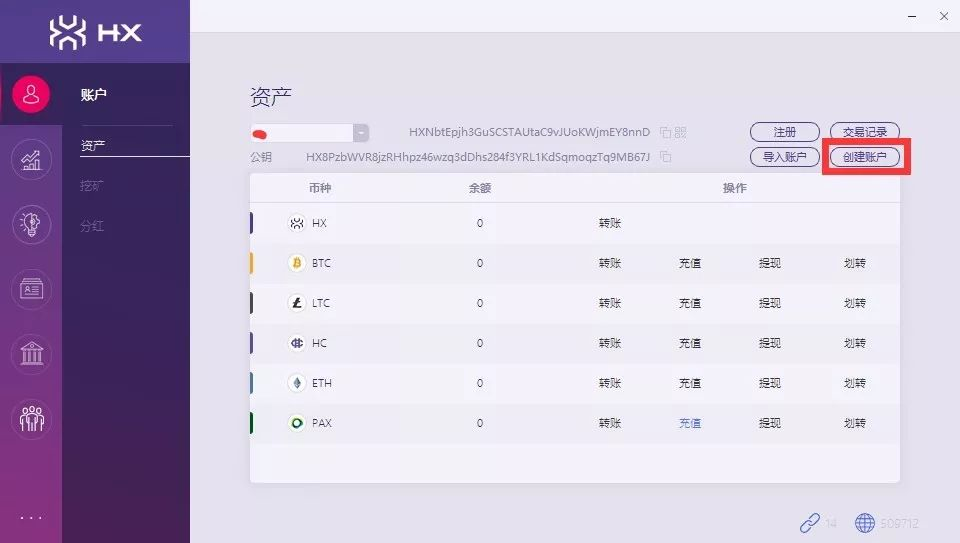Click the BTC coin icon in asset table

pyautogui.click(x=297, y=263)
